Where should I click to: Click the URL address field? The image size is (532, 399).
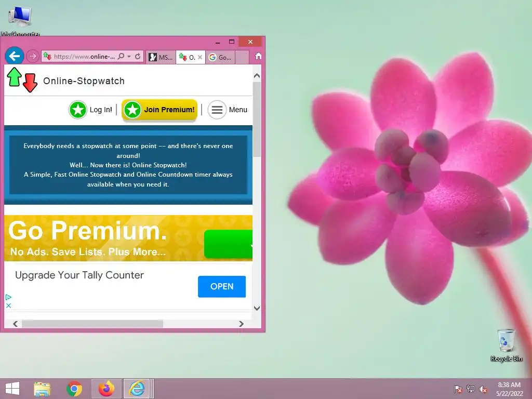coord(84,57)
